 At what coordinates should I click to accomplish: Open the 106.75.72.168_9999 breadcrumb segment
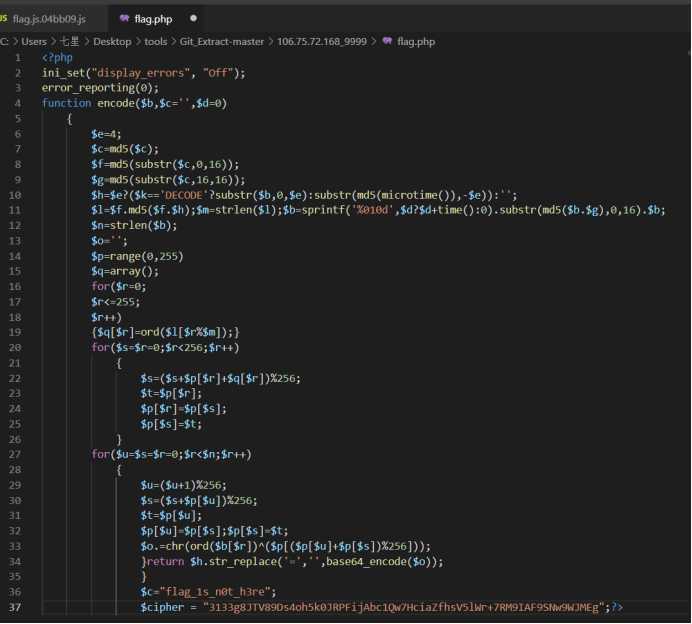(x=322, y=41)
